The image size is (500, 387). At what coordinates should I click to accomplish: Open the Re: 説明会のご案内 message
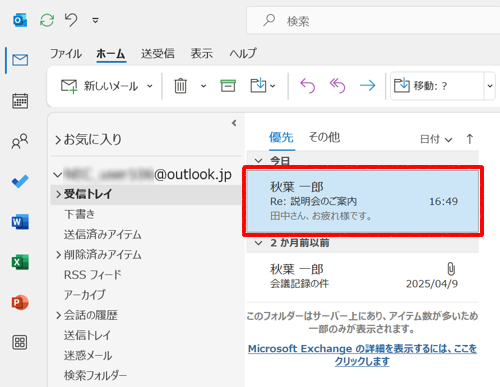coord(363,201)
